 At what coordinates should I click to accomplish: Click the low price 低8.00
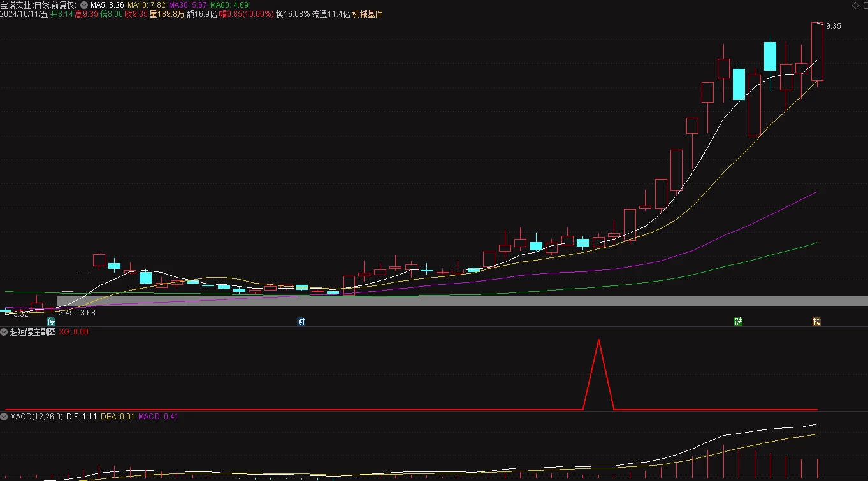tap(112, 14)
